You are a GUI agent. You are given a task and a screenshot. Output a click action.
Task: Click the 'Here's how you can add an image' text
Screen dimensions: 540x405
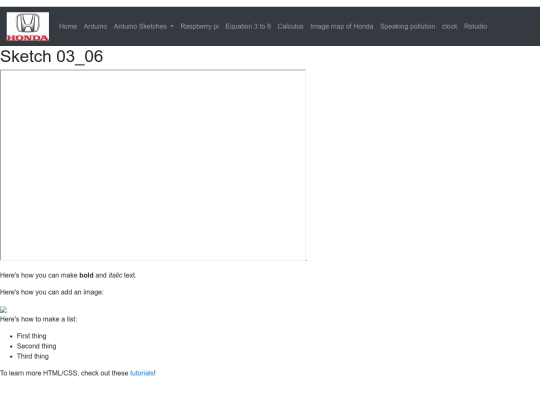point(52,292)
